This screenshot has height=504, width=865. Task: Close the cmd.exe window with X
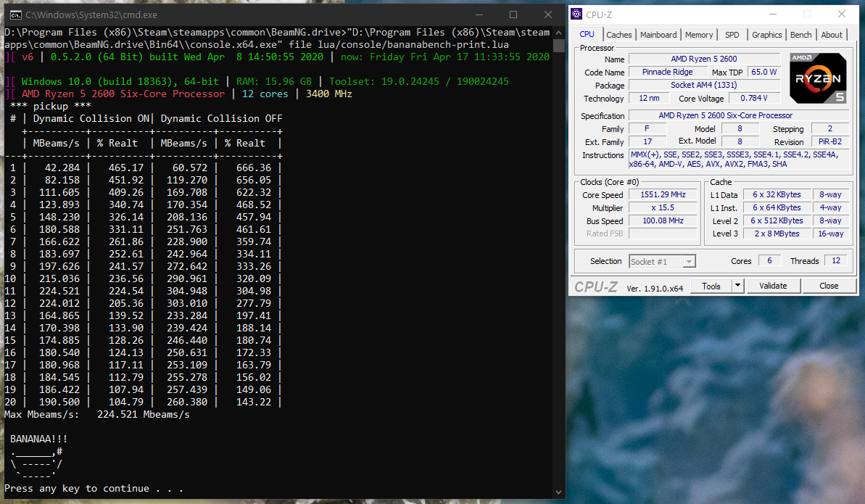click(x=546, y=15)
